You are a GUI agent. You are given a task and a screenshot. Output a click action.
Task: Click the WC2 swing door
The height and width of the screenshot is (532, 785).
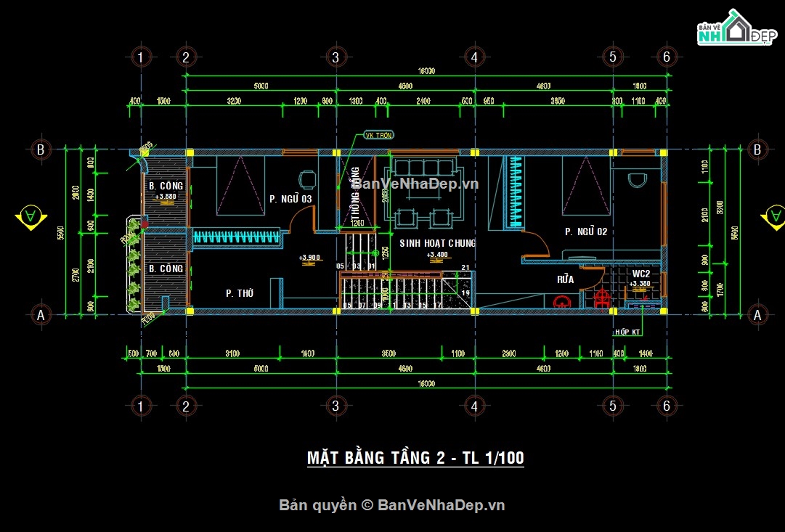pyautogui.click(x=593, y=278)
